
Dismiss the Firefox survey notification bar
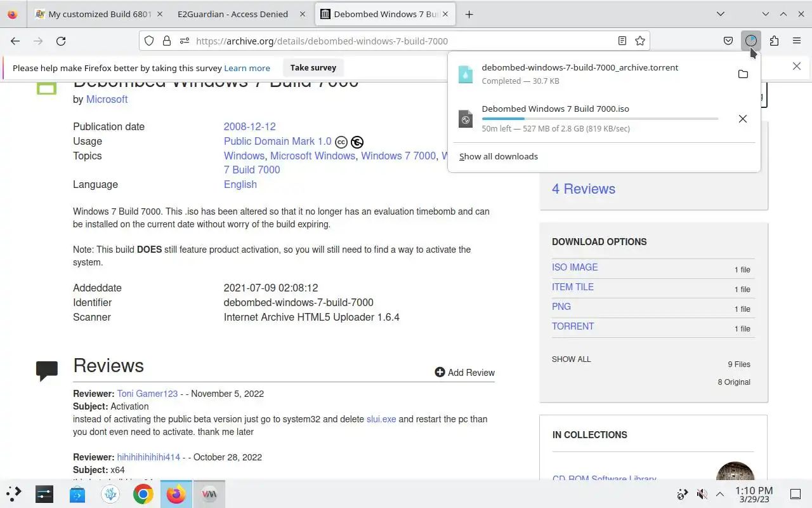(797, 67)
